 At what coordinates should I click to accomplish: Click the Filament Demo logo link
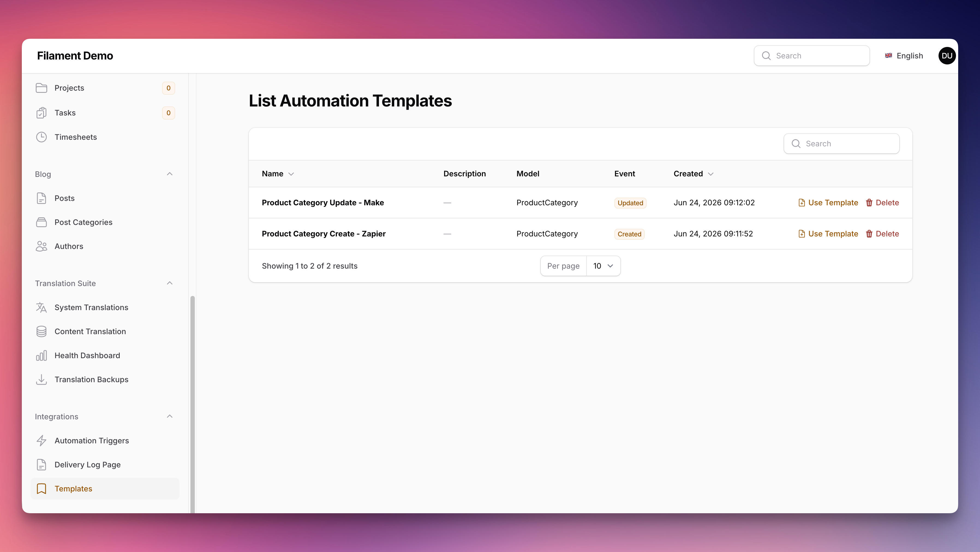75,56
